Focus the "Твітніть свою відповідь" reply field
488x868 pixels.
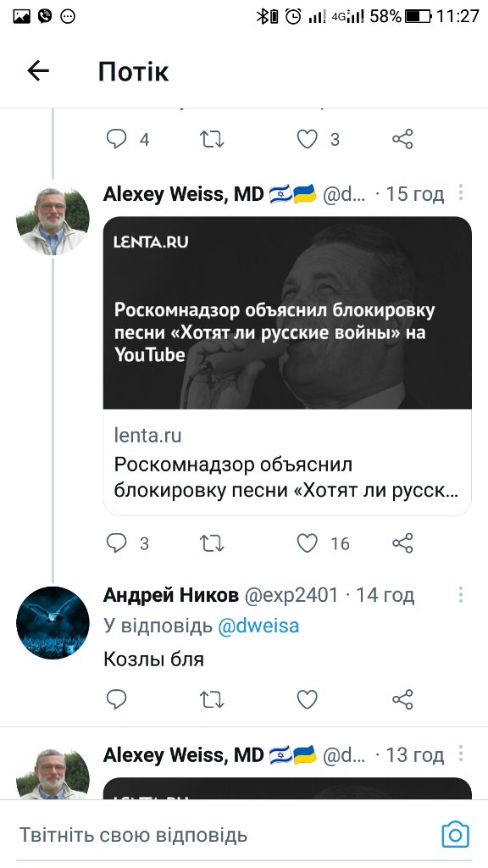[221, 834]
